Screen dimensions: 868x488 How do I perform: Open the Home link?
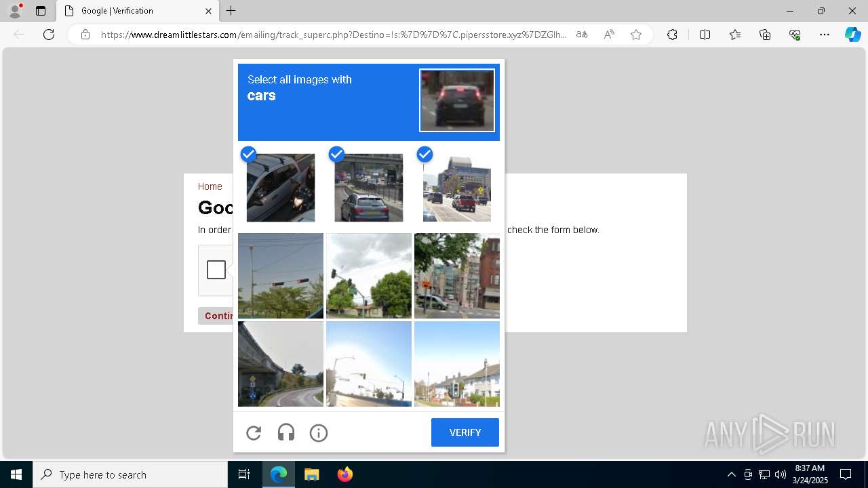210,186
